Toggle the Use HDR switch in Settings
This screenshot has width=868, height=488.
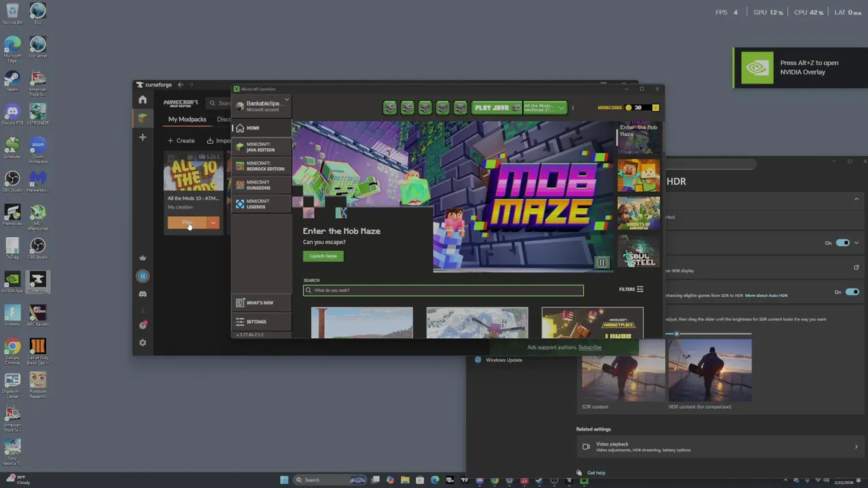(842, 243)
